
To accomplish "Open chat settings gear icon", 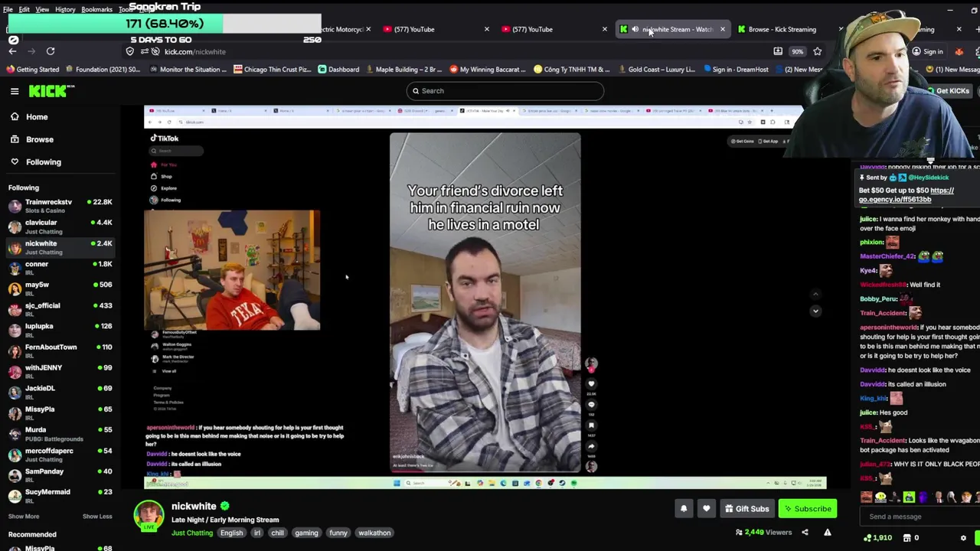I will point(963,538).
